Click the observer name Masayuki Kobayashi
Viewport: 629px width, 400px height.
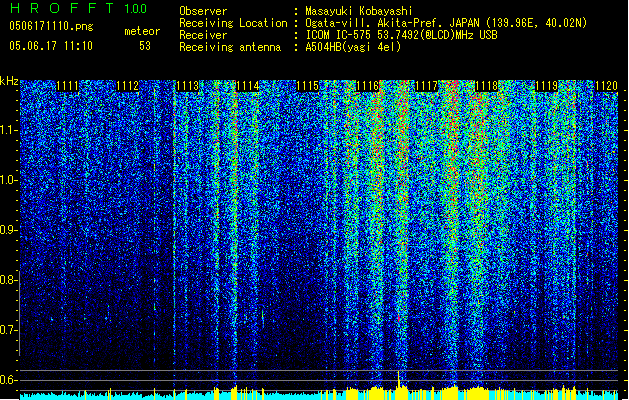[357, 11]
